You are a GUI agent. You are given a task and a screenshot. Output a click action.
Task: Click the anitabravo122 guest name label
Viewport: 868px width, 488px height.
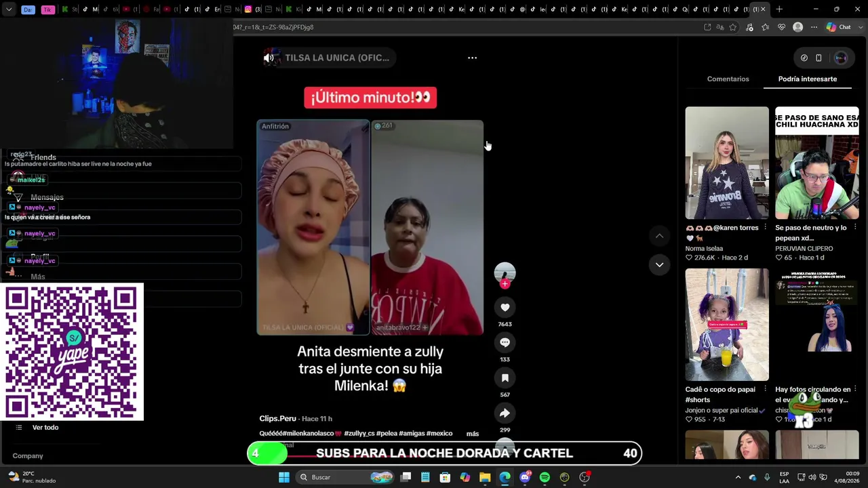(398, 327)
